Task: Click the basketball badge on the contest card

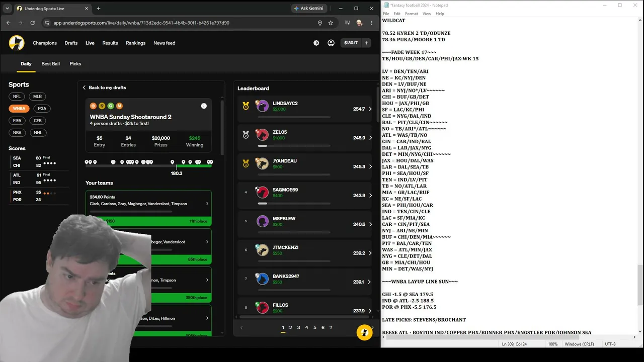Action: tap(93, 106)
